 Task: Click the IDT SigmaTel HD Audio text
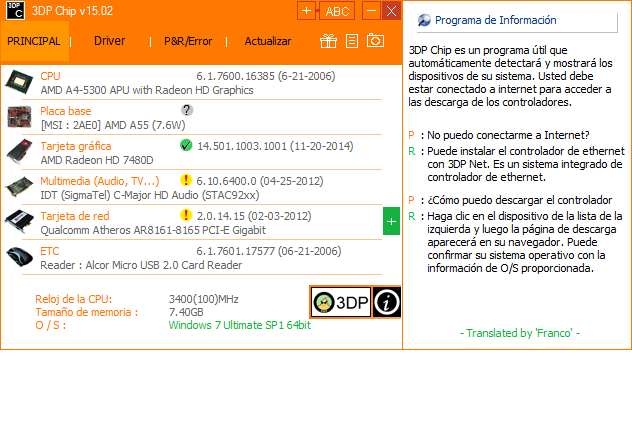(150, 195)
